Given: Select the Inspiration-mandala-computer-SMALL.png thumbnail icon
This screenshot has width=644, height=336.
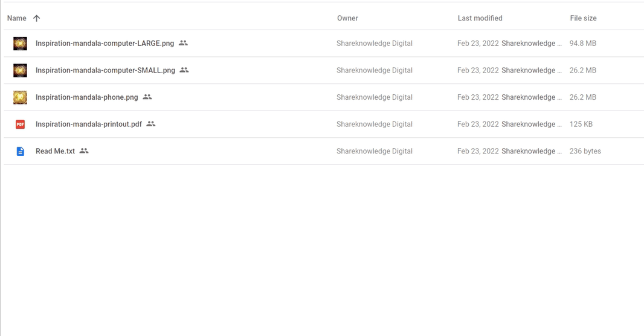Looking at the screenshot, I should click(20, 70).
